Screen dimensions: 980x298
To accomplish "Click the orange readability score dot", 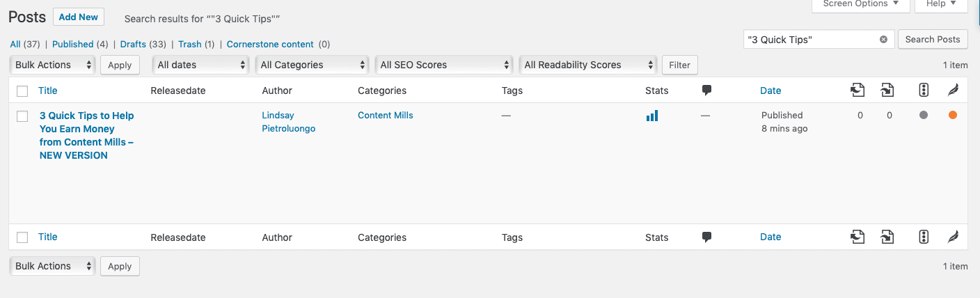I will coord(952,116).
